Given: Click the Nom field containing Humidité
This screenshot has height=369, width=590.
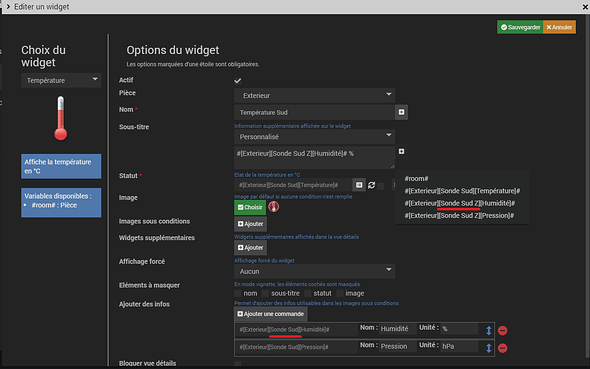Looking at the screenshot, I should tap(397, 329).
